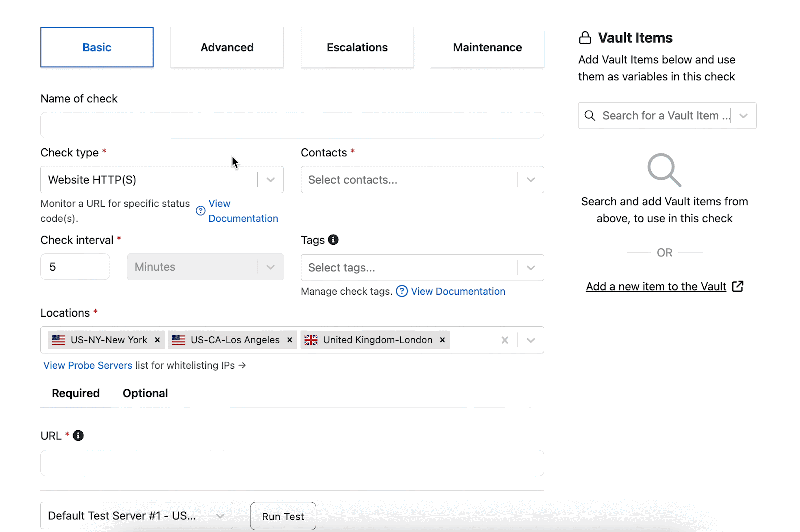Open the Check type dropdown
This screenshot has width=800, height=532.
(270, 180)
